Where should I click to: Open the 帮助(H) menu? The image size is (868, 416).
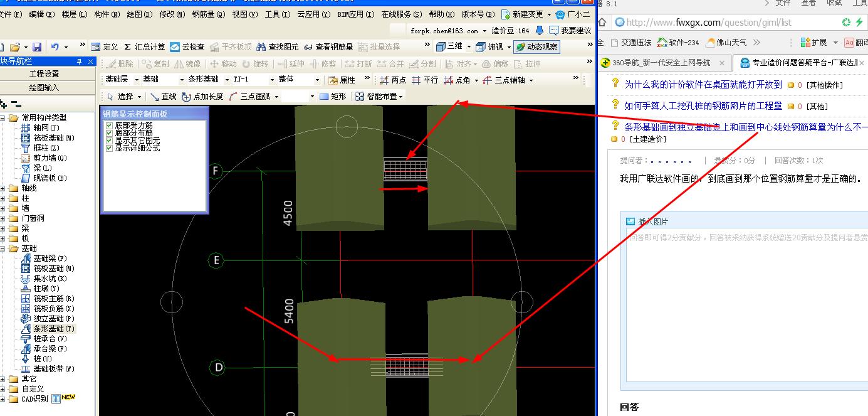442,14
